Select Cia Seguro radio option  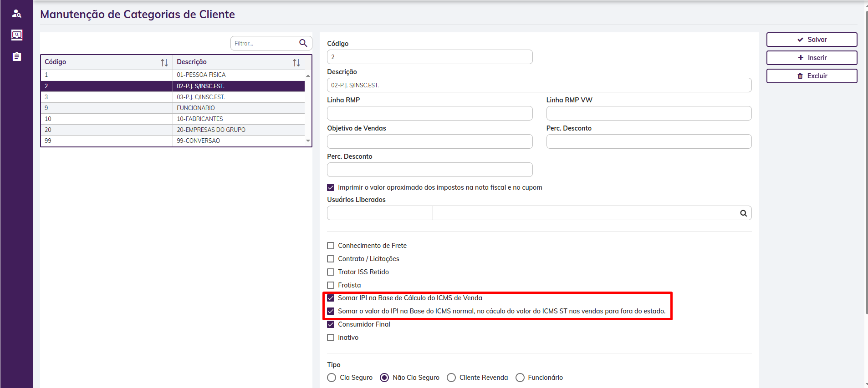click(332, 378)
